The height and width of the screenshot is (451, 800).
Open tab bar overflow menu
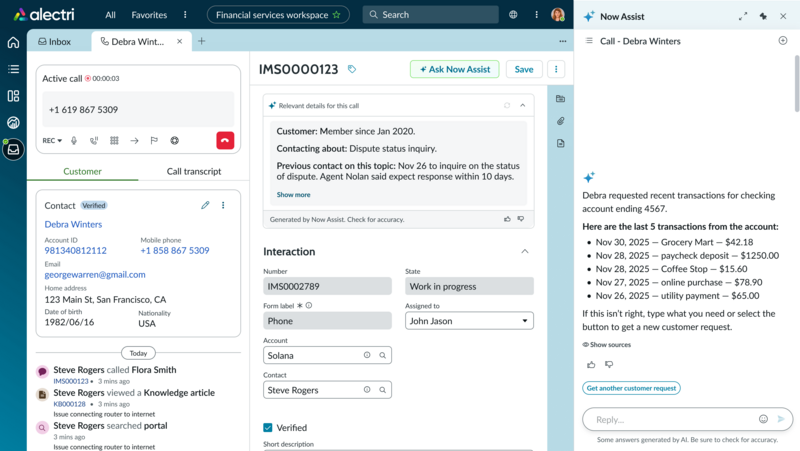pos(562,41)
